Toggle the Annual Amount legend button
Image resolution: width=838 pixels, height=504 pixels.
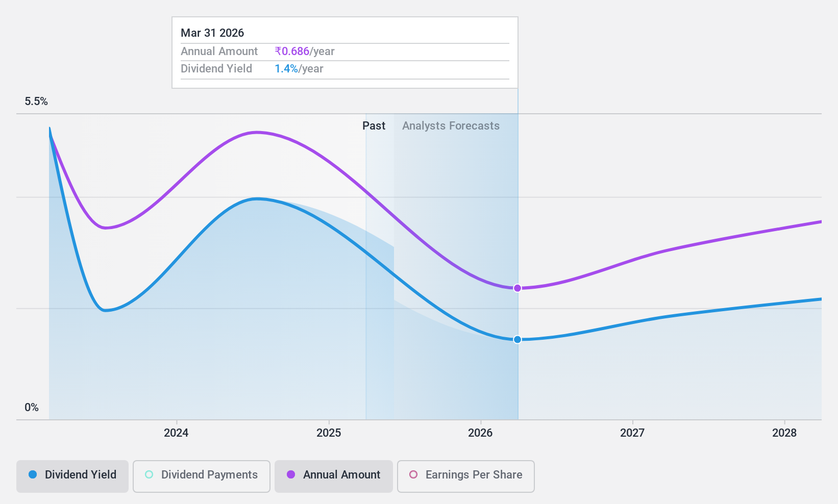click(334, 476)
